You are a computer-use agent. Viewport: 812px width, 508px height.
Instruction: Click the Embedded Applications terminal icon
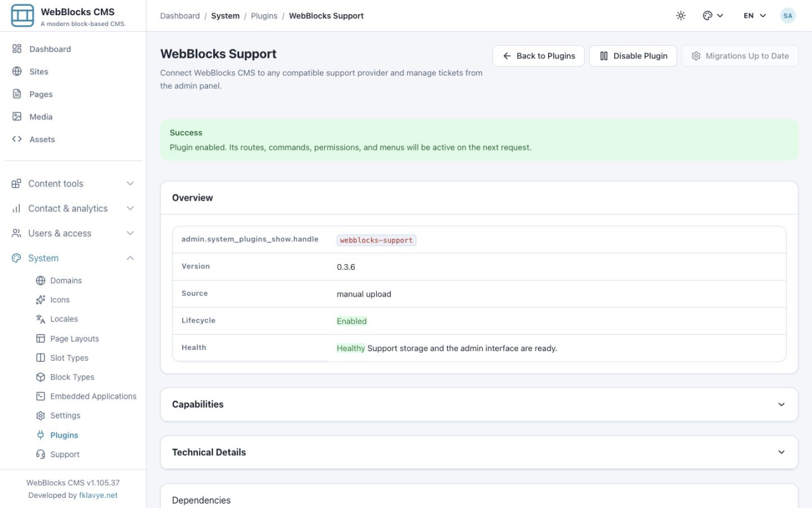pos(41,396)
